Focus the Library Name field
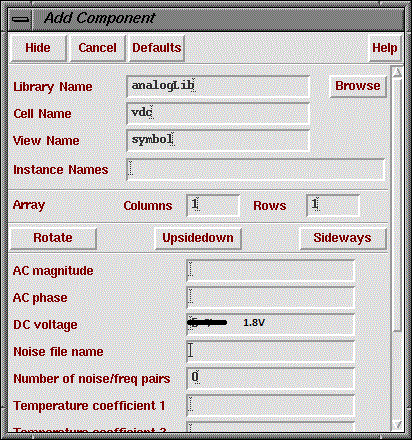 pyautogui.click(x=218, y=86)
